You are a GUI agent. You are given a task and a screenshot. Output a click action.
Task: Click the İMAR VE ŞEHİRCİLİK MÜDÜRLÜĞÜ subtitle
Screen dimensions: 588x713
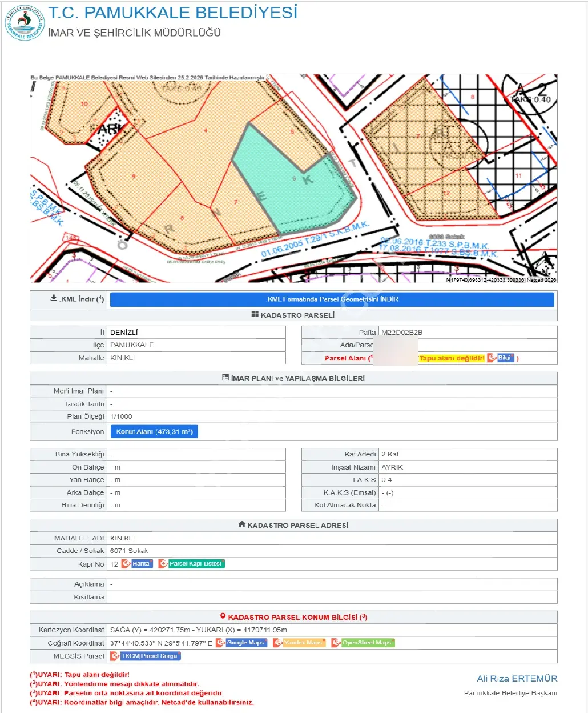click(134, 33)
